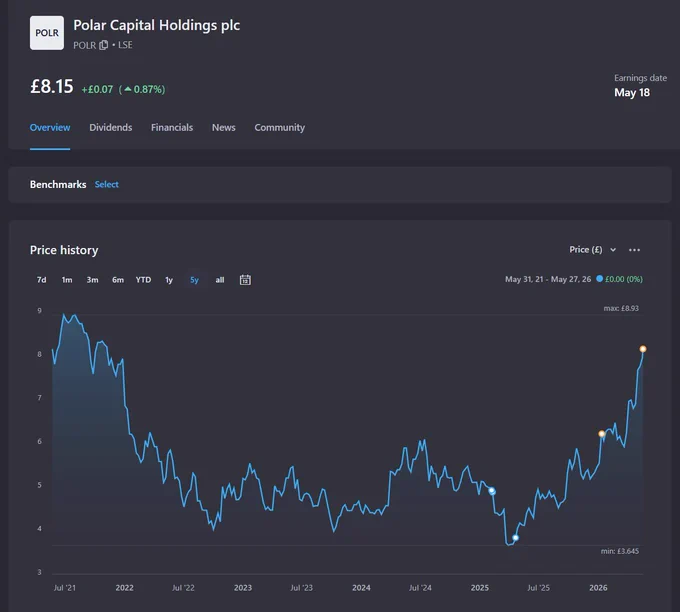Open the Community tab
Screen dimensions: 680x612
click(279, 128)
